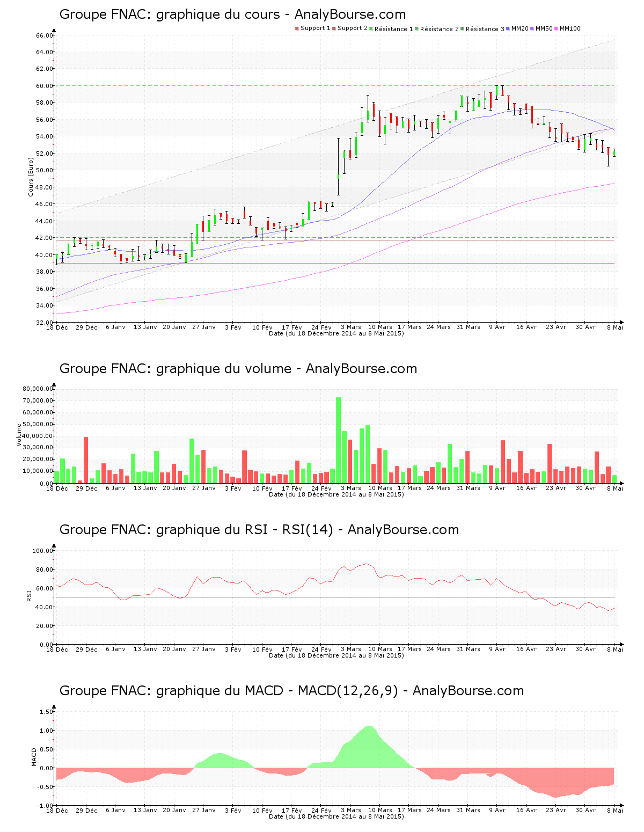644x832 pixels.
Task: Click the date range caption under RSI chart
Action: pos(336,655)
